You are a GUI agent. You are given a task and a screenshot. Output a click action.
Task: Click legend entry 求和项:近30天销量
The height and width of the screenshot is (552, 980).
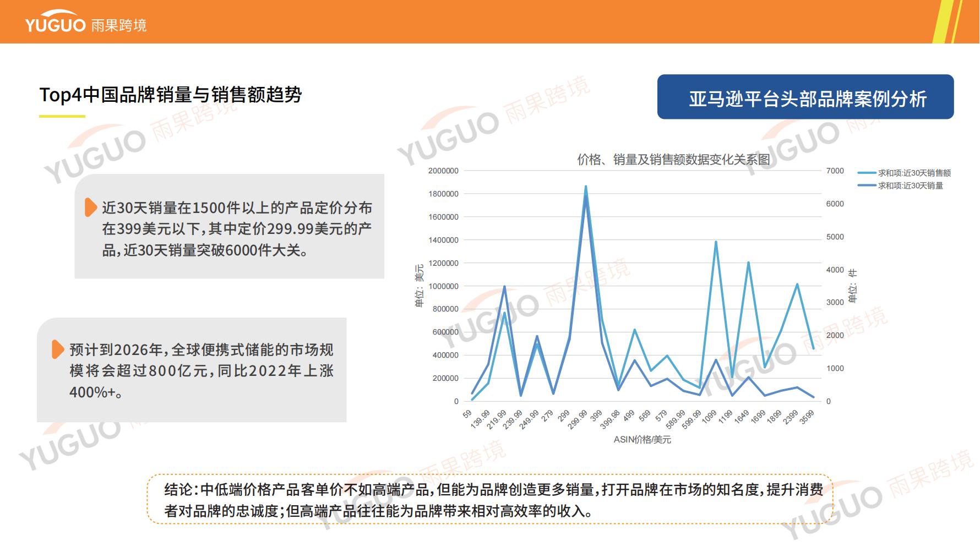click(901, 185)
